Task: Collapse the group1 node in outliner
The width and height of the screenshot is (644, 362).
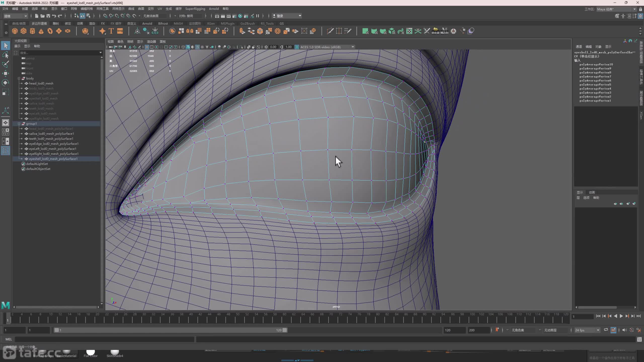Action: pos(19,123)
